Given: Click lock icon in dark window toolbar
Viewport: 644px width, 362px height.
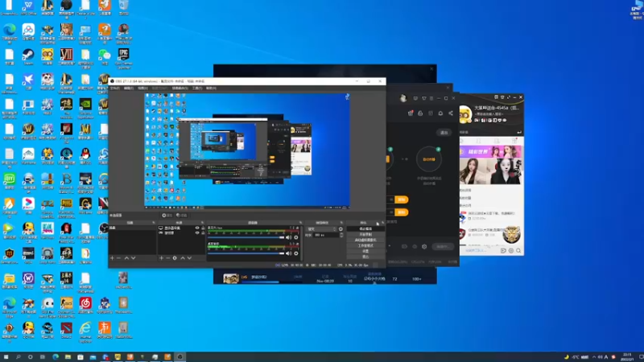Looking at the screenshot, I should [420, 113].
